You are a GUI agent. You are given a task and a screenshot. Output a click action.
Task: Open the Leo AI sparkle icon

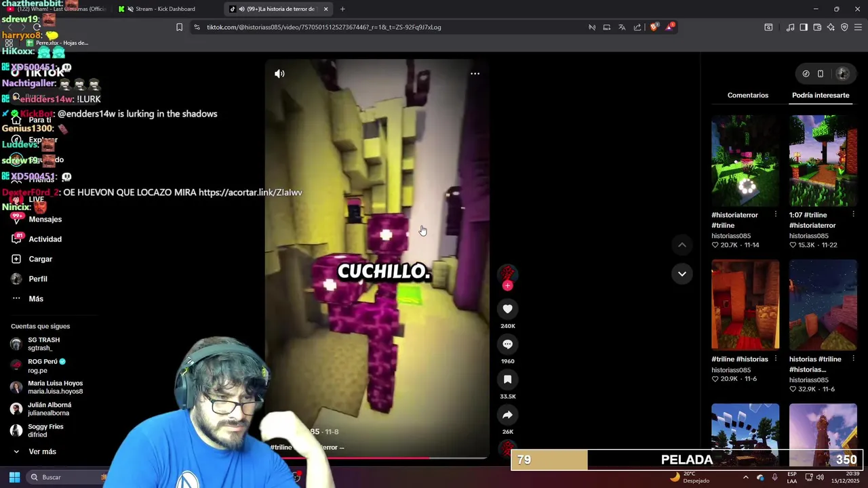(831, 27)
